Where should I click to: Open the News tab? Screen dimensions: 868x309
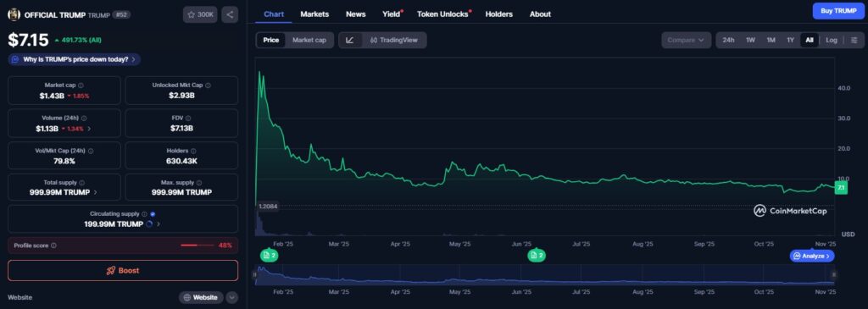(355, 14)
